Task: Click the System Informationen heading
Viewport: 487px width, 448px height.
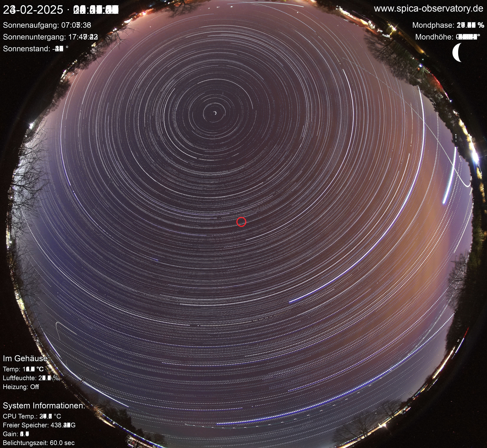Action: pyautogui.click(x=44, y=406)
